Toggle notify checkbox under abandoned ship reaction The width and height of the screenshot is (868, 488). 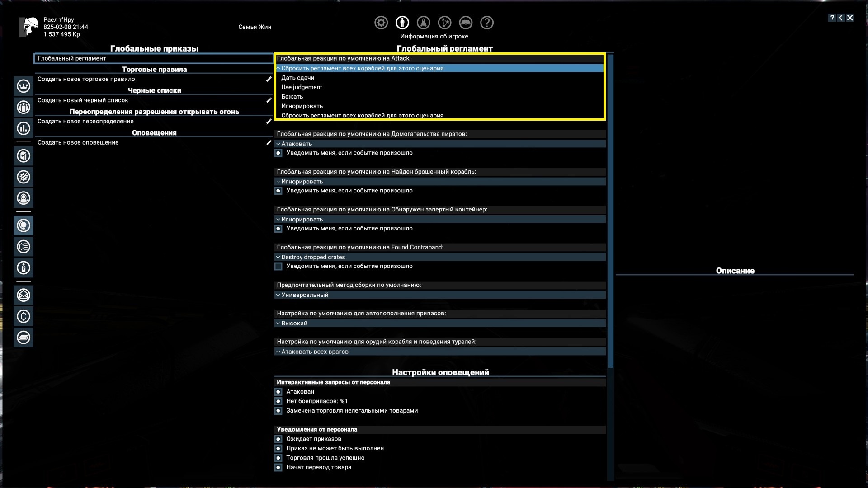tap(278, 191)
